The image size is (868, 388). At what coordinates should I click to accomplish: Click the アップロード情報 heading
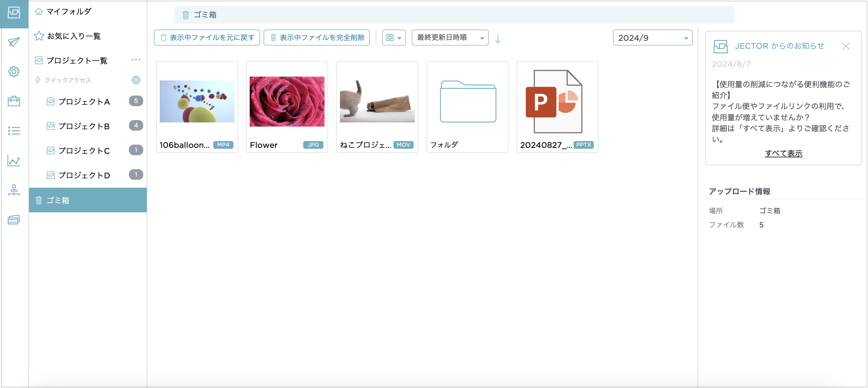pyautogui.click(x=739, y=191)
